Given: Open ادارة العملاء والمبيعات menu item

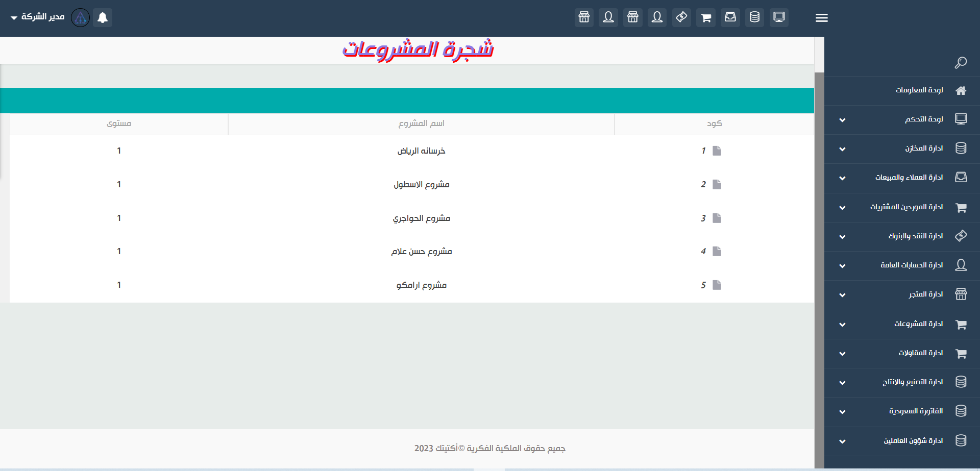Looking at the screenshot, I should coord(902,178).
